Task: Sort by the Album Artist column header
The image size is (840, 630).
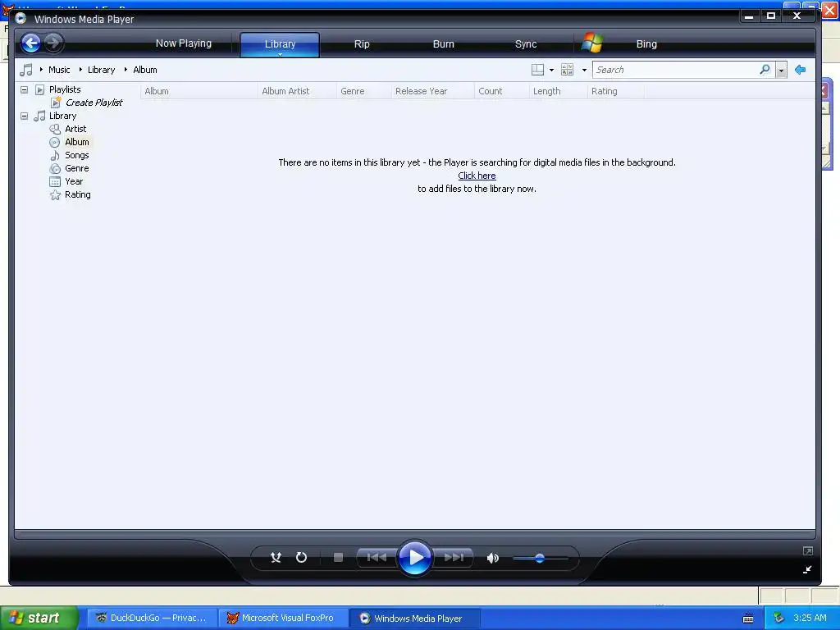Action: pos(297,91)
